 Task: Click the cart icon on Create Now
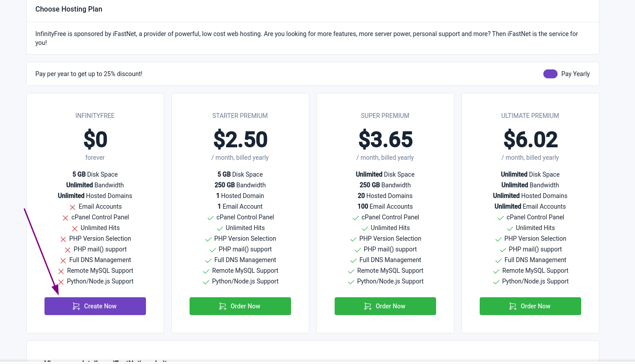pos(77,306)
